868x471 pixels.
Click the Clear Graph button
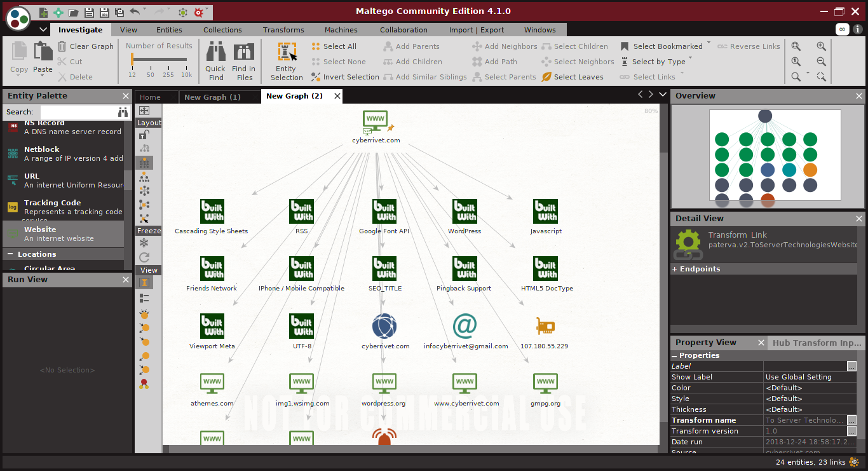[85, 46]
